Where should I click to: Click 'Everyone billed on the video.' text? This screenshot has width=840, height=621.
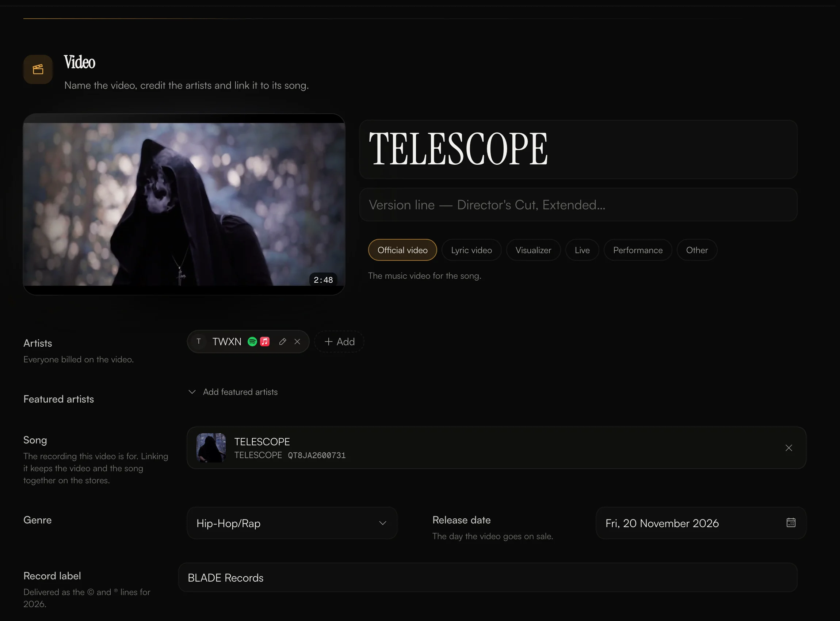pos(79,359)
